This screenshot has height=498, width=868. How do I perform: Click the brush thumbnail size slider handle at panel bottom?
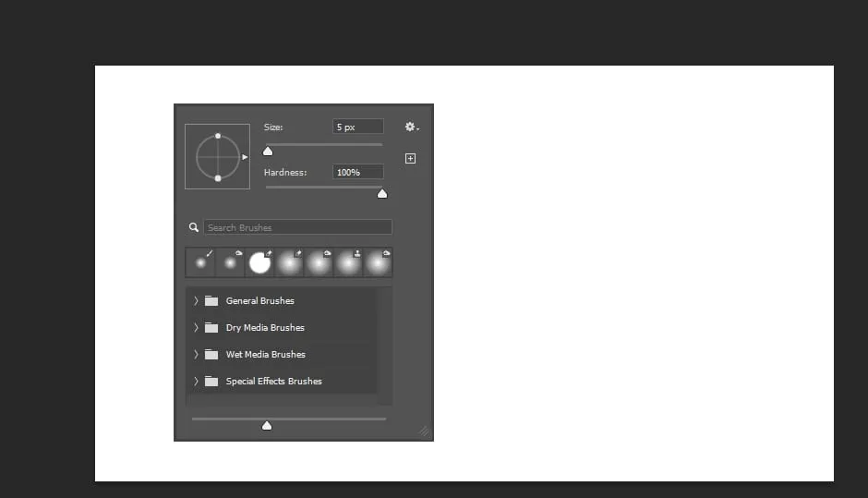coord(267,425)
